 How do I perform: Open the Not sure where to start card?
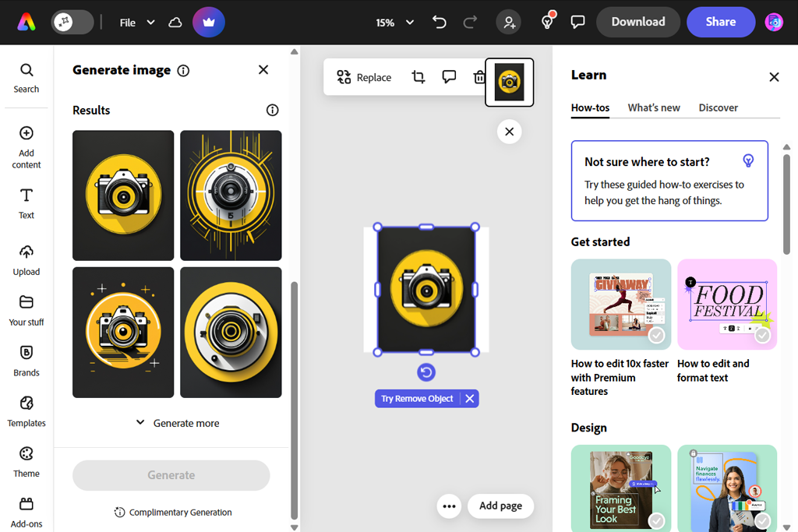coord(669,181)
